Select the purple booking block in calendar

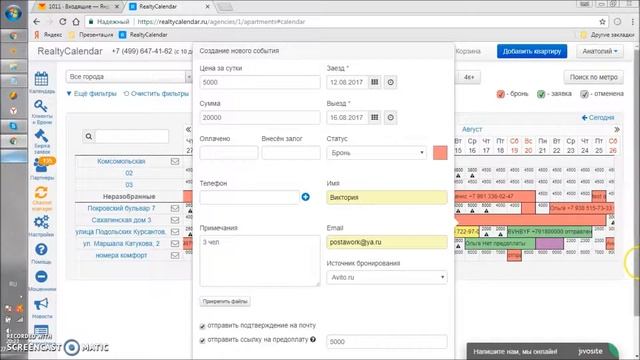(x=549, y=244)
